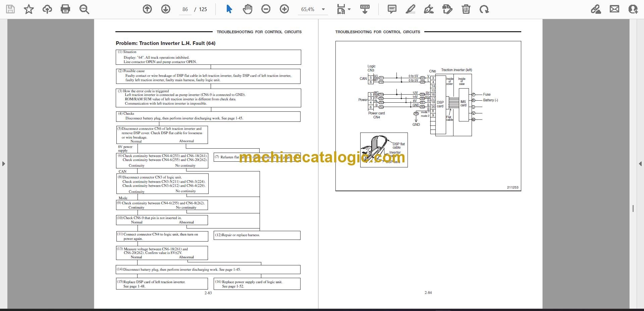
Task: Open the find text search icon
Action: tap(84, 9)
